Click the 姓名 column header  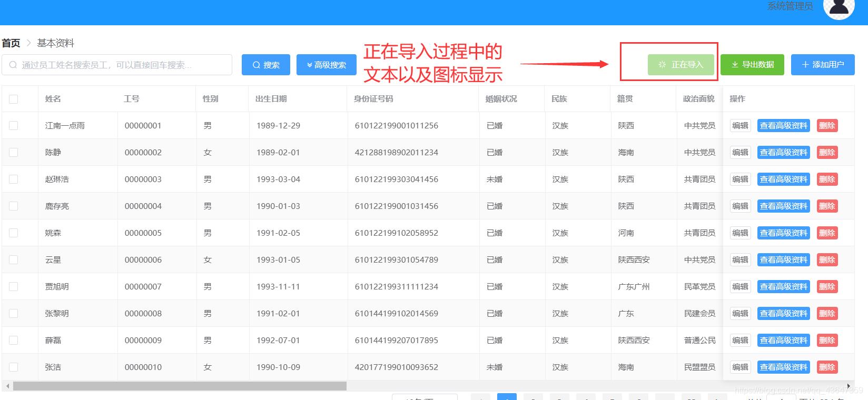point(53,99)
